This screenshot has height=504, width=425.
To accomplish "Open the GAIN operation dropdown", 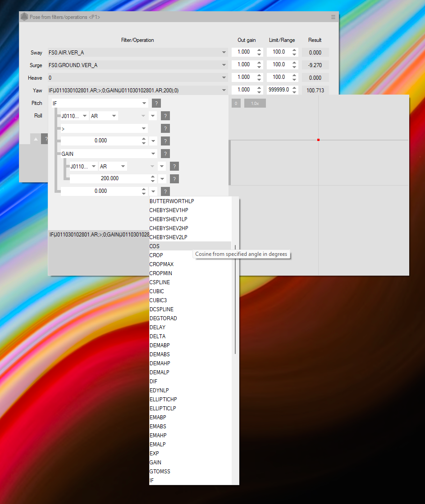I will (153, 154).
